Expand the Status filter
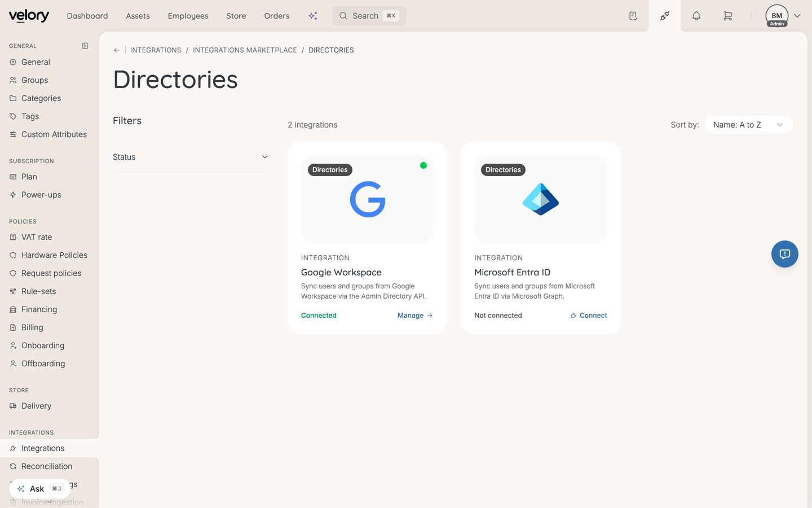Screen dimensions: 812x508 [191, 157]
